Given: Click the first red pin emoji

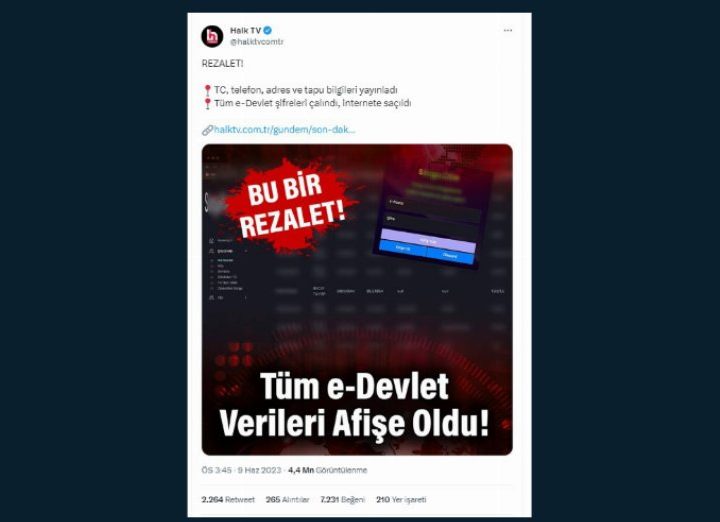Looking at the screenshot, I should click(x=208, y=90).
